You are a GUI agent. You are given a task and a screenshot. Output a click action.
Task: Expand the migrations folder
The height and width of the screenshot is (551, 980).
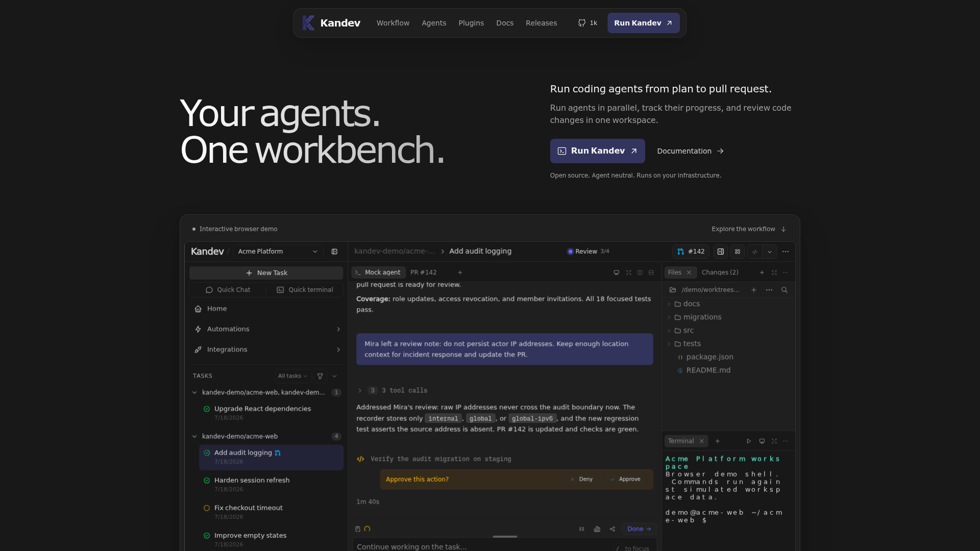point(697,317)
